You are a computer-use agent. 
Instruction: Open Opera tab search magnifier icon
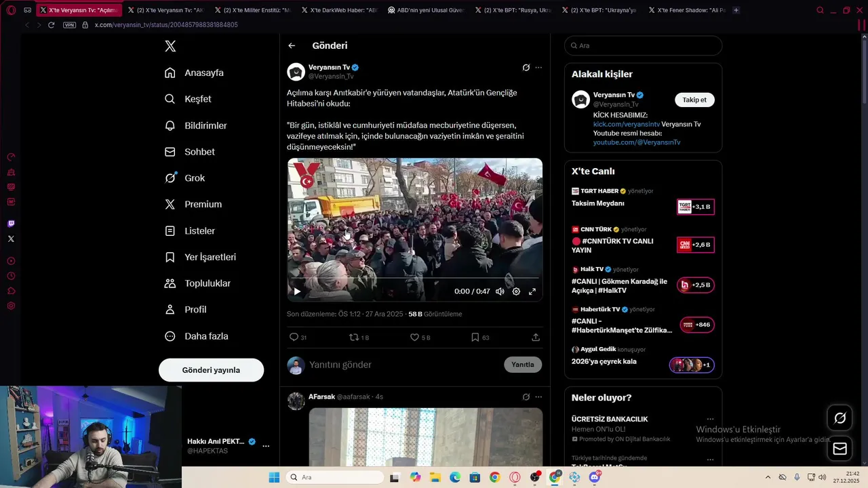820,10
